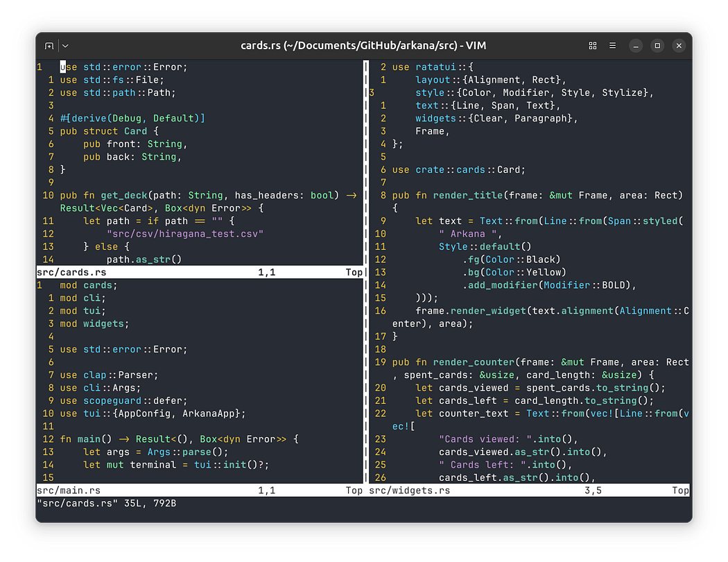
Task: Open the tab overview grid icon
Action: 592,46
